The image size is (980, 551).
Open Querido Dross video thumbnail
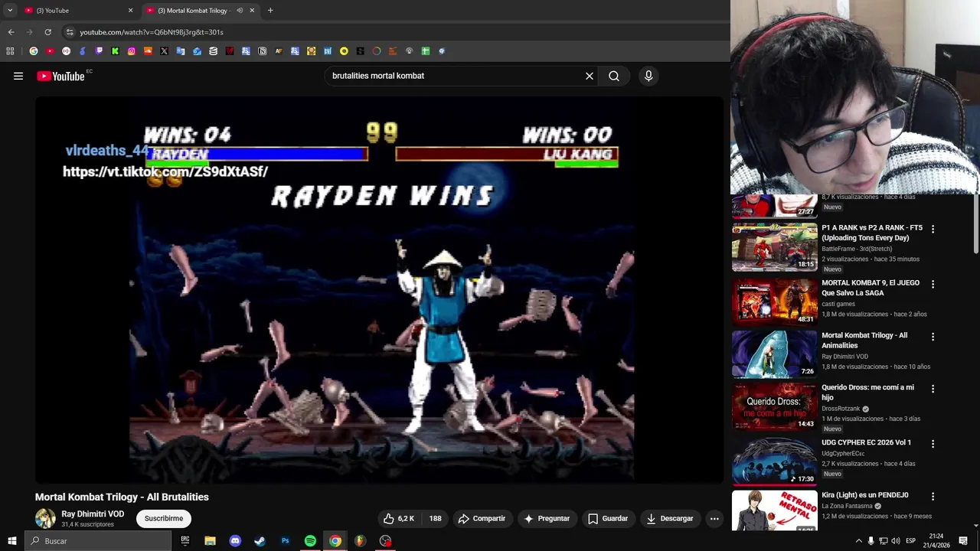tap(774, 406)
